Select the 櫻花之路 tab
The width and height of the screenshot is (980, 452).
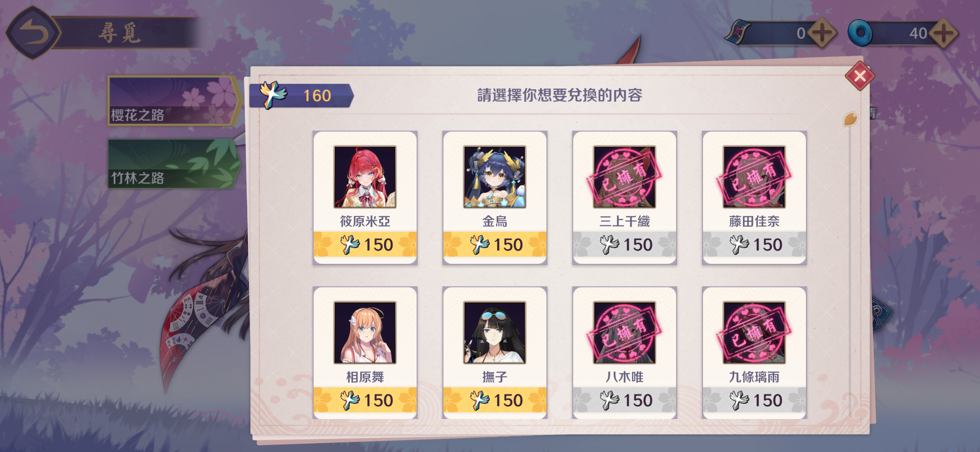tap(174, 101)
